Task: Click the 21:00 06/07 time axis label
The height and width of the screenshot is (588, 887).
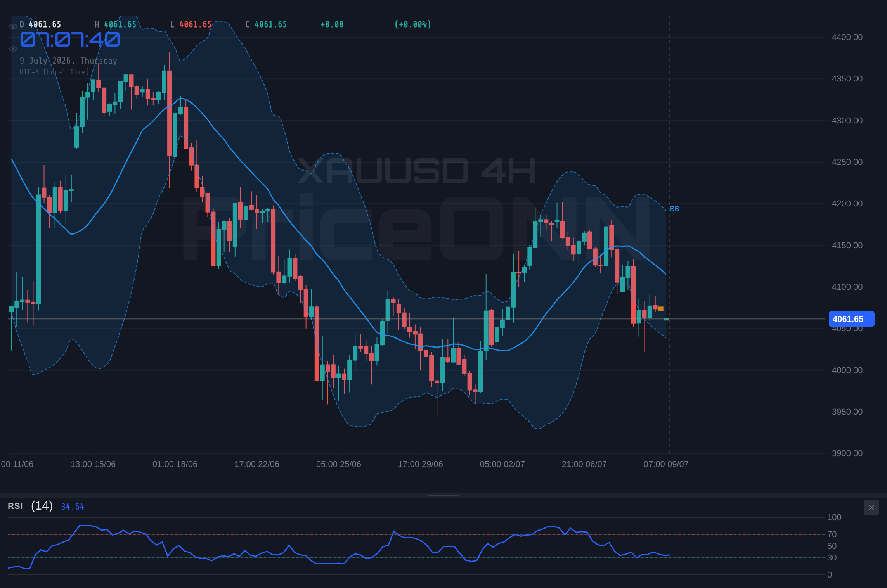Action: [584, 464]
